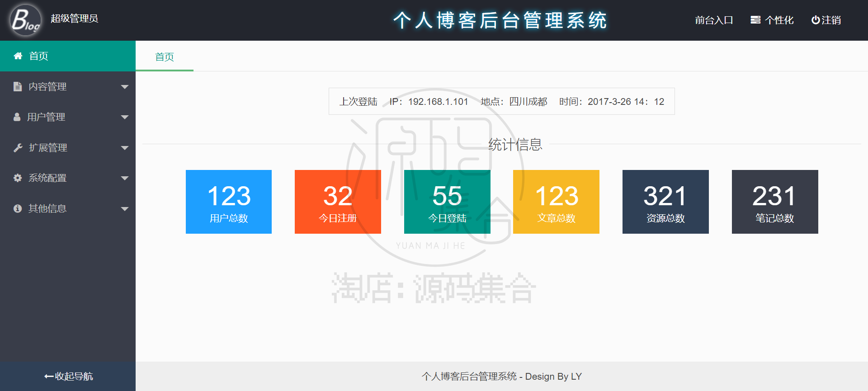Click the home icon beside 首页
868x391 pixels.
18,56
